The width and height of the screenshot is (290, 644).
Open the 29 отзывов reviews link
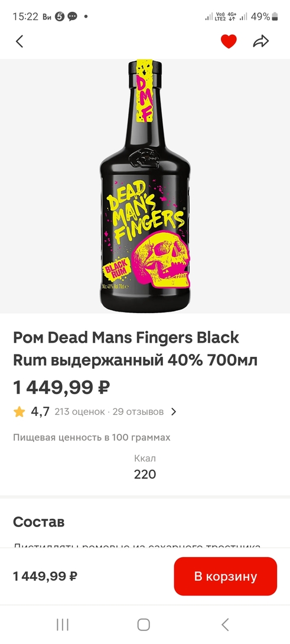pyautogui.click(x=138, y=412)
